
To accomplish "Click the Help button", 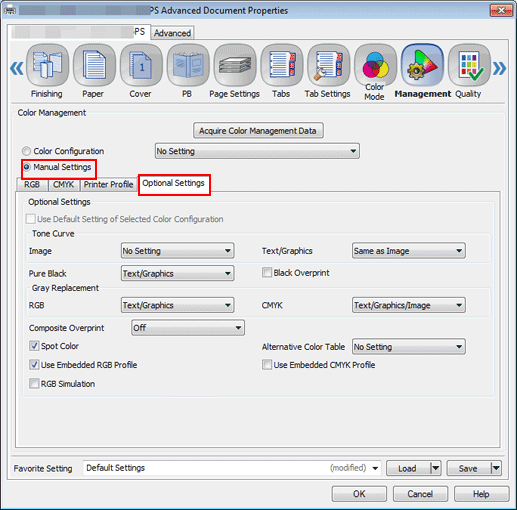I will pyautogui.click(x=481, y=494).
